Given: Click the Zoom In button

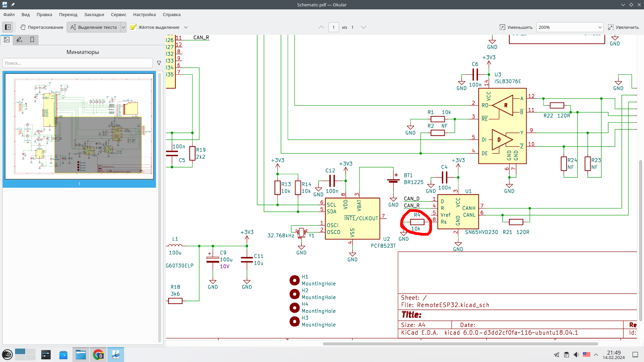Looking at the screenshot, I should coord(623,27).
